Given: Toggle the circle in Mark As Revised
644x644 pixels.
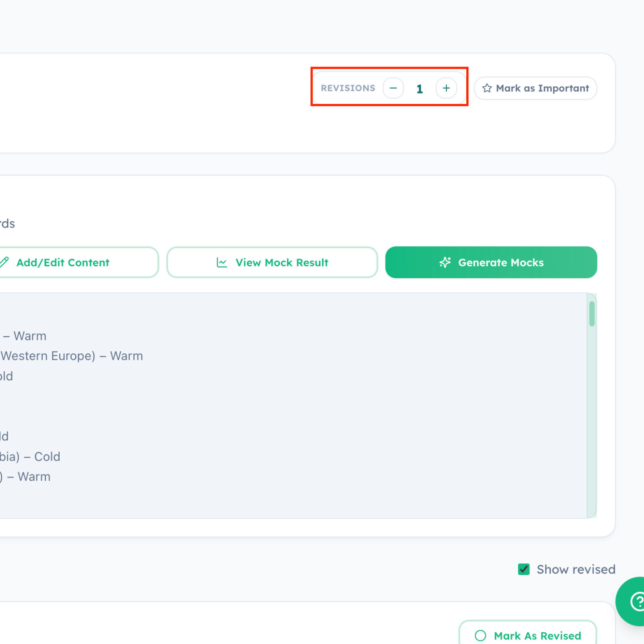Looking at the screenshot, I should (480, 635).
